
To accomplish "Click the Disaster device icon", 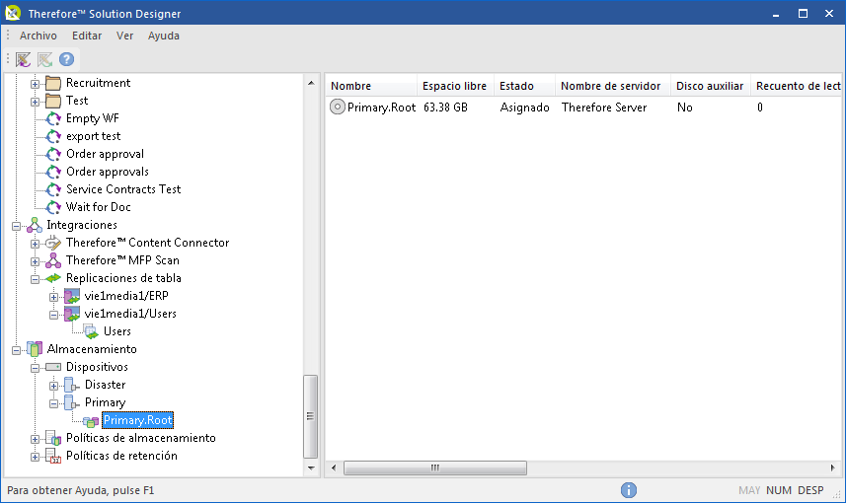I will coord(72,386).
